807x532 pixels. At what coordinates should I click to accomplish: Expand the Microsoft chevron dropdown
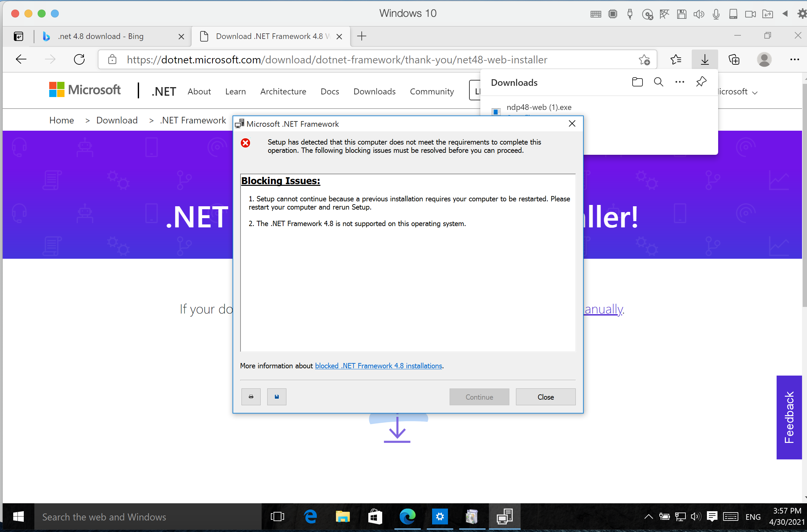(754, 92)
